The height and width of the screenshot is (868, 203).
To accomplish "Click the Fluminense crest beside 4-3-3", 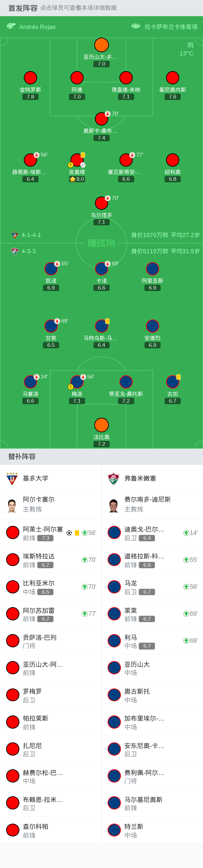I will click(x=15, y=251).
